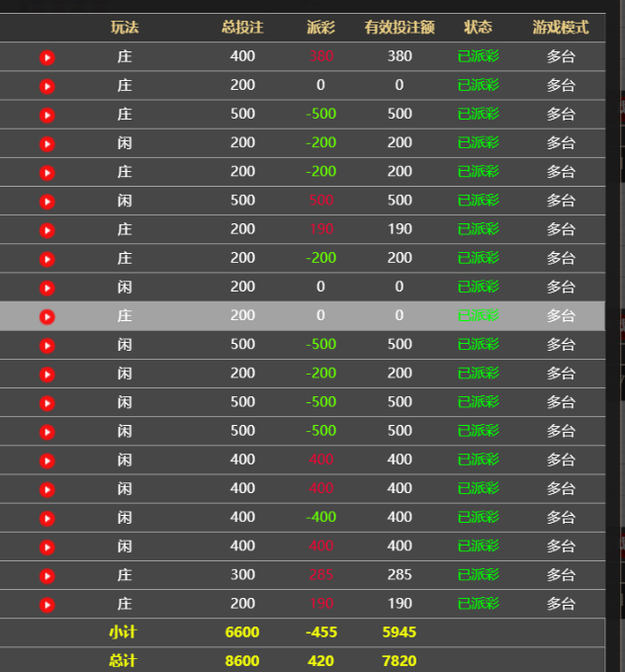Play the replay for the 庄 300 bet
Viewport: 625px width, 672px height.
tap(46, 575)
